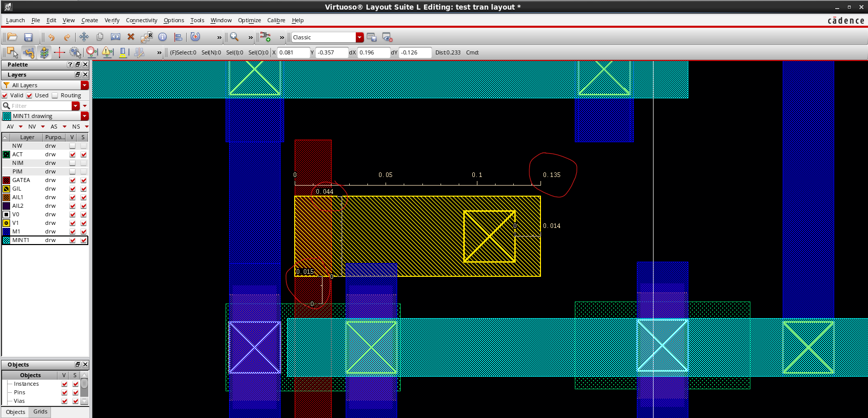Toggle visibility checkbox for GATEA layer
This screenshot has height=418, width=868.
(73, 180)
